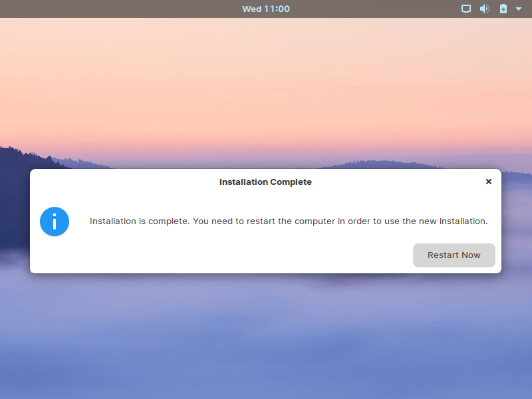
Task: Click the screen display icon in top bar
Action: coord(466,9)
